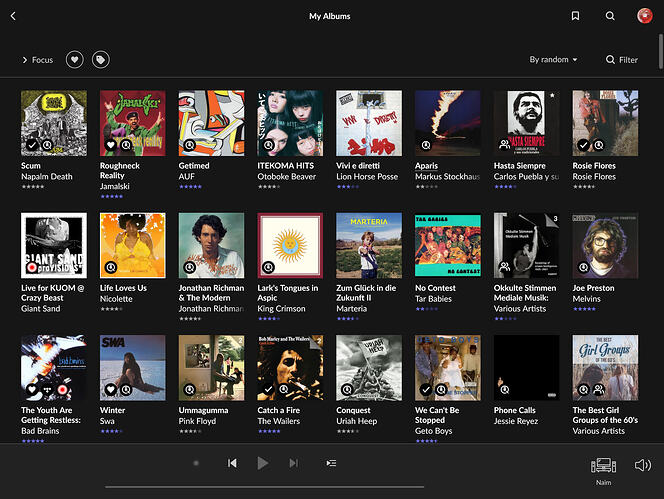The width and height of the screenshot is (664, 499).
Task: Click the streaming badge on Conquest cover
Action: [347, 389]
